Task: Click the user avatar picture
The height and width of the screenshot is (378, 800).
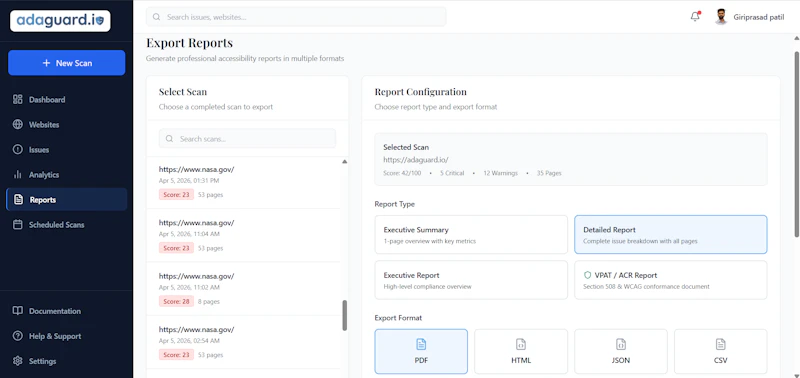Action: 720,17
